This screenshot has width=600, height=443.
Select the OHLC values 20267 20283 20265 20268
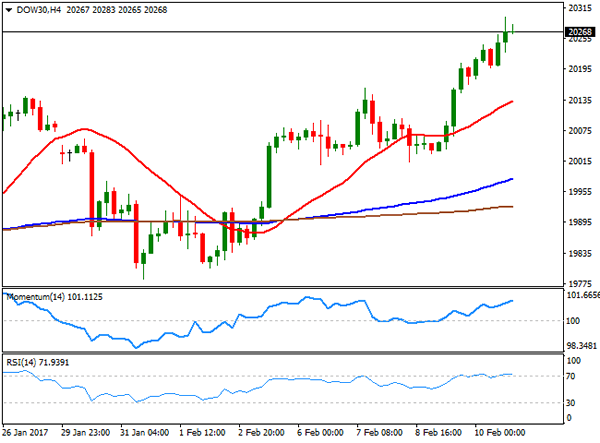click(x=117, y=10)
